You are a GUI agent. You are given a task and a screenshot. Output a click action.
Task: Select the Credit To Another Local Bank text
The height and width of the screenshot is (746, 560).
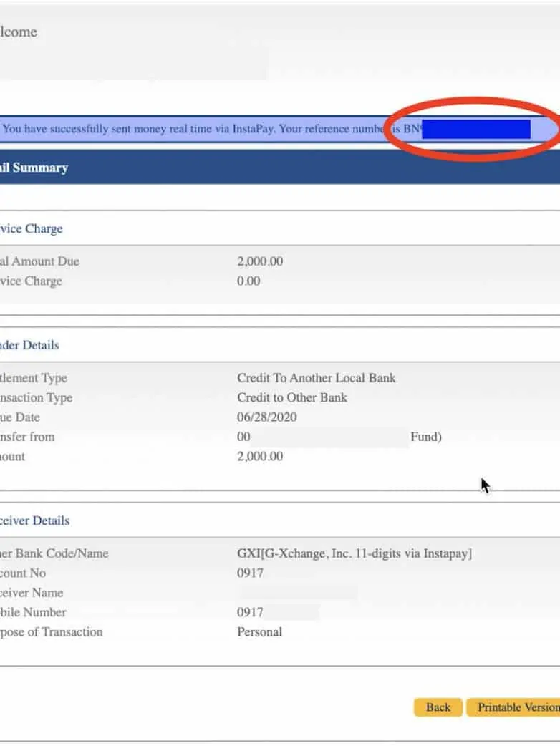pyautogui.click(x=316, y=378)
